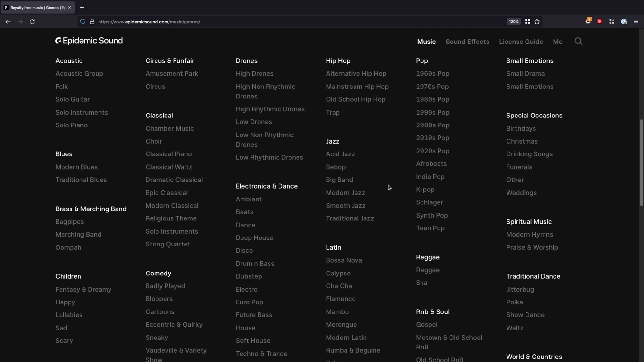Select the Smooth Jazz genre

pyautogui.click(x=346, y=206)
